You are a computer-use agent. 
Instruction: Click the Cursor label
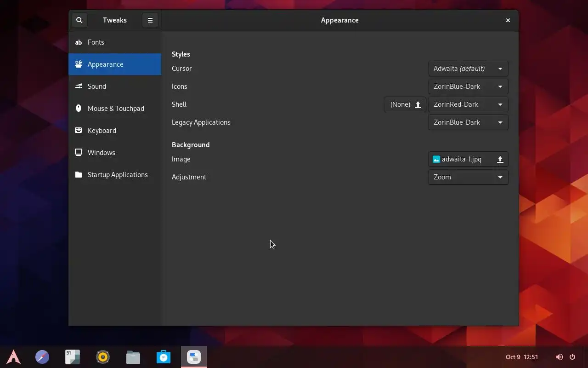(182, 69)
